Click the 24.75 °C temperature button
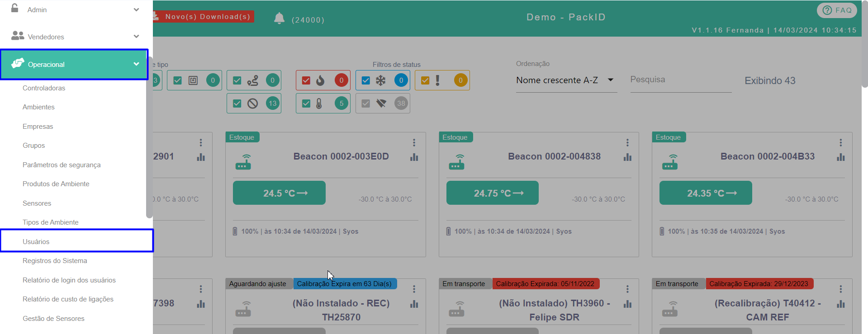This screenshot has width=868, height=334. pyautogui.click(x=492, y=193)
